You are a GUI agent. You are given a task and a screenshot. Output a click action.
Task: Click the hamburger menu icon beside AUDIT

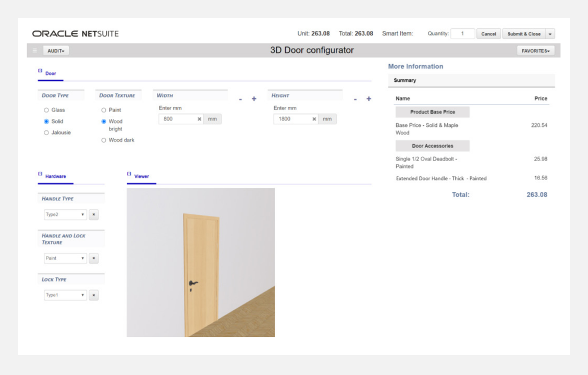(x=35, y=51)
